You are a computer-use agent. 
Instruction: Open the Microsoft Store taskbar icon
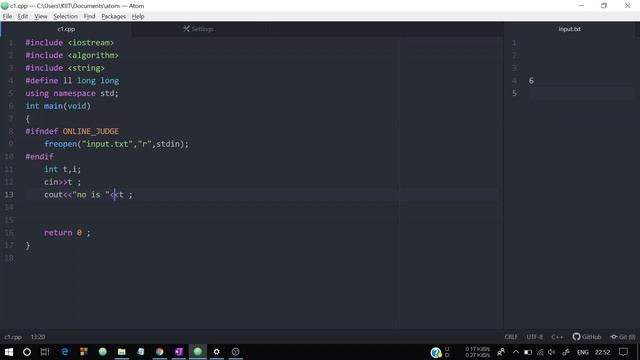pyautogui.click(x=84, y=352)
